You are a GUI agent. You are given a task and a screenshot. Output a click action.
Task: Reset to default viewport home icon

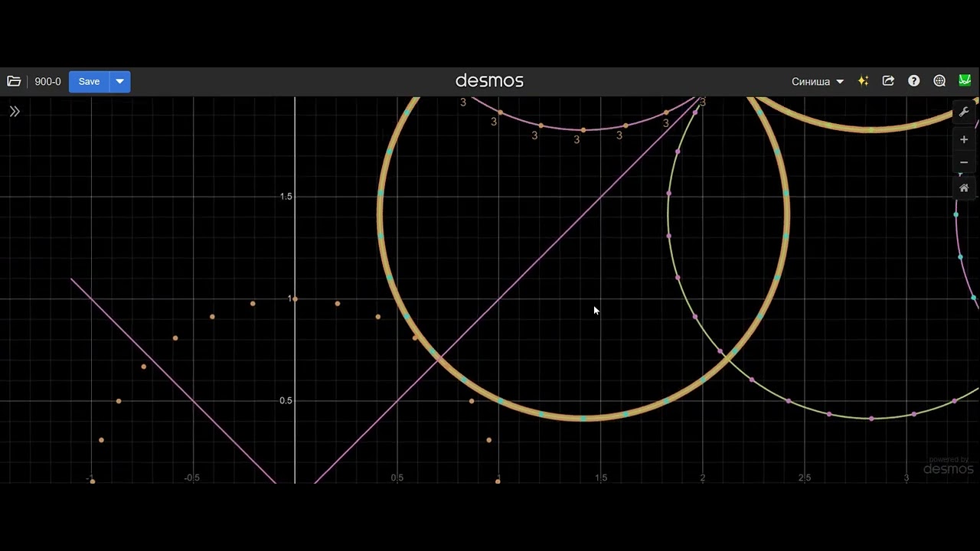(x=964, y=187)
